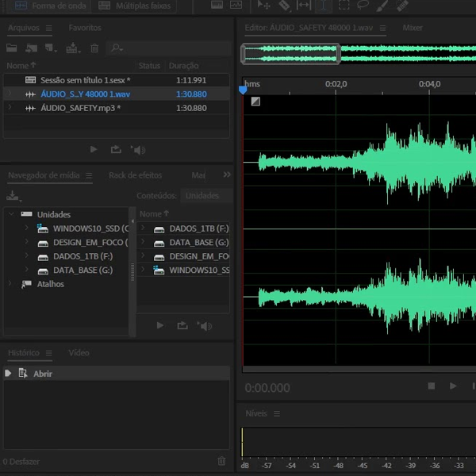Select the Time Selection tool in toolbar
The width and height of the screenshot is (476, 476).
point(325,5)
